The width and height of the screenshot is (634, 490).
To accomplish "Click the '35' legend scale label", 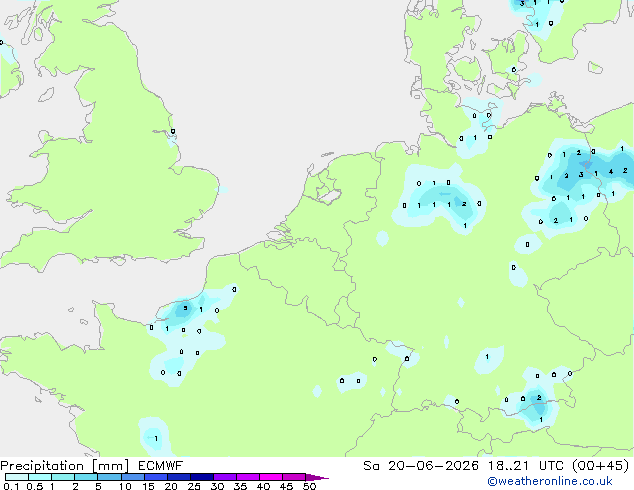I will pos(240,486).
